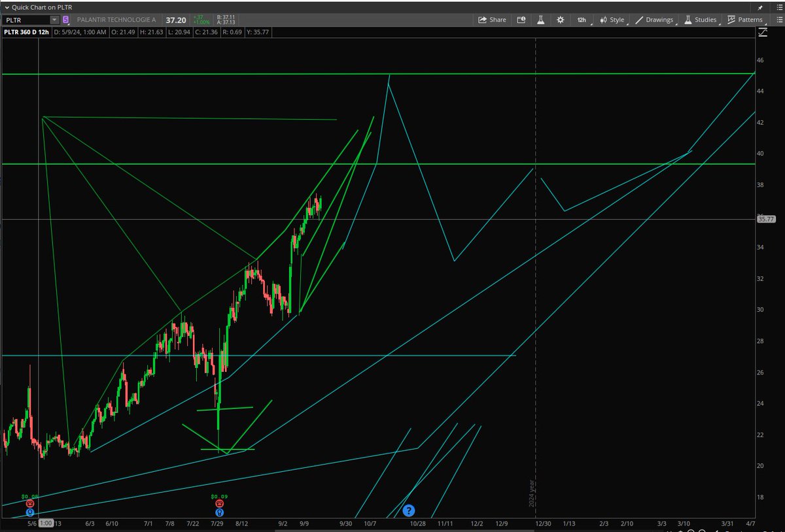Click the 35.77 price axis label
The width and height of the screenshot is (785, 532).
766,220
